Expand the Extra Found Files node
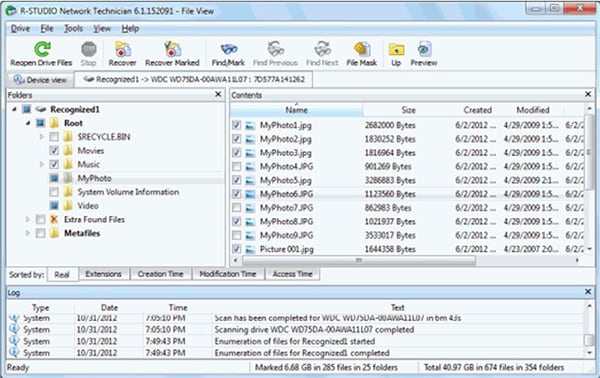Viewport: 600px width, 378px height. coord(28,219)
